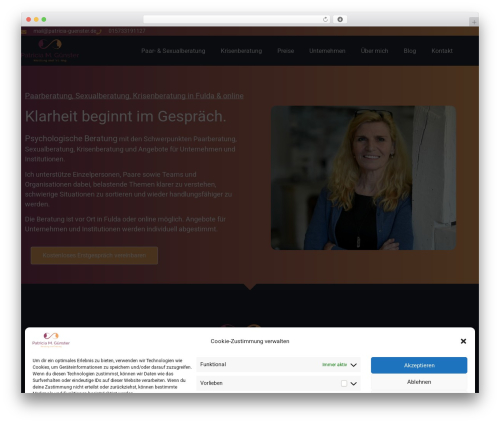Click the logo in the cookie banner

click(51, 340)
